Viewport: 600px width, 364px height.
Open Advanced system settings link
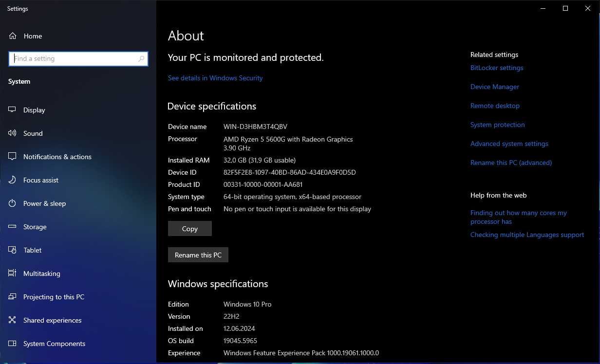tap(509, 144)
